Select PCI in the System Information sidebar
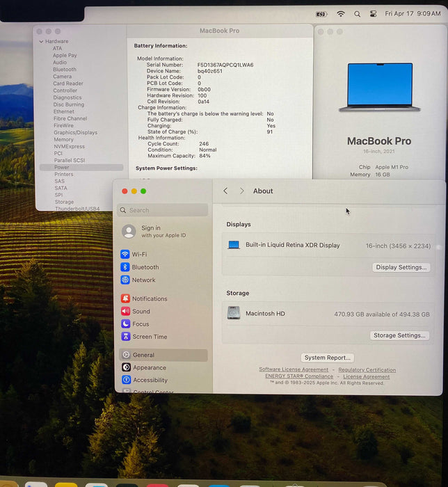The image size is (448, 487). click(58, 153)
